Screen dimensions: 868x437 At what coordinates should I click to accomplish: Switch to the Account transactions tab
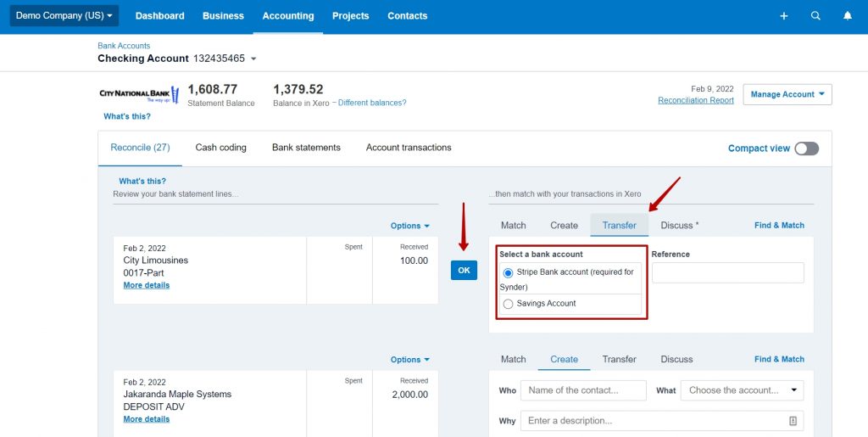pyautogui.click(x=409, y=148)
